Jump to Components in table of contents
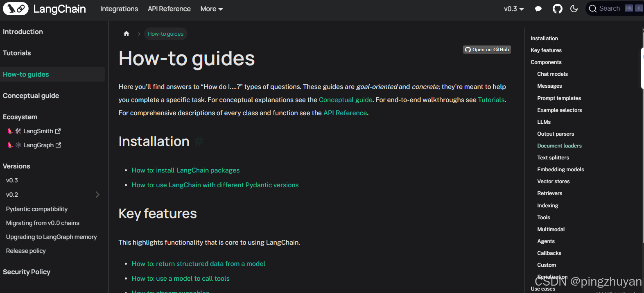This screenshot has height=293, width=644. 546,62
